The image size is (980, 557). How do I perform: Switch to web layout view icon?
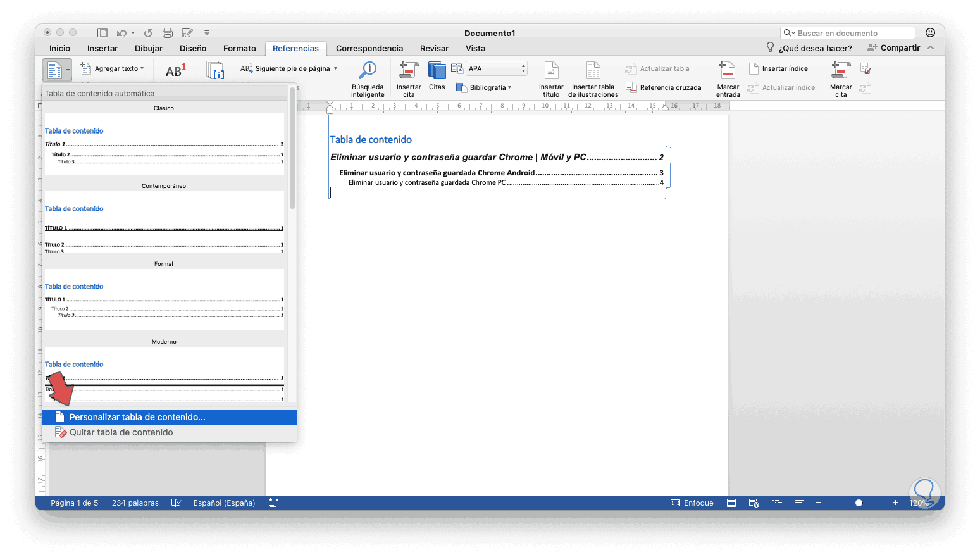pos(754,503)
